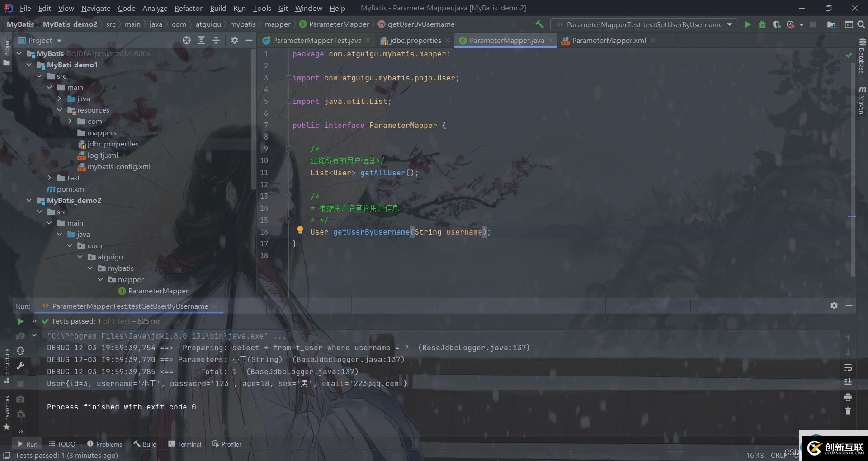Open Favorites side tool window
Screen dimensions: 868x461
click(x=7, y=413)
